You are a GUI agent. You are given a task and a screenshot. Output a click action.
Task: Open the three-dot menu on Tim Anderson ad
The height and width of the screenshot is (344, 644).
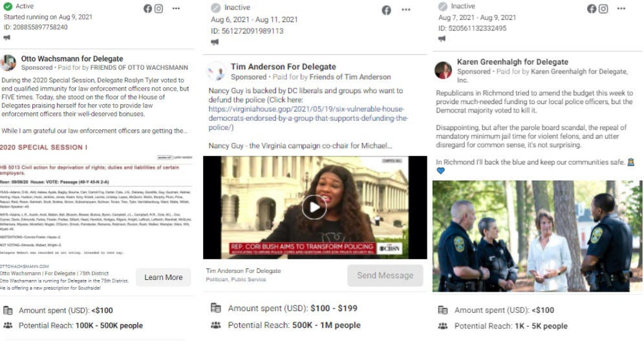click(x=406, y=10)
